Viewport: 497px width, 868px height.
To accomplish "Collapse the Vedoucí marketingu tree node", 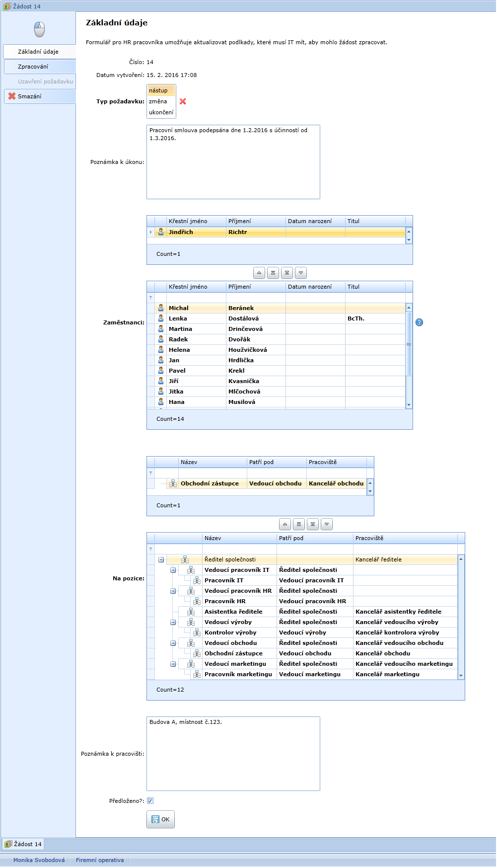I will [173, 664].
